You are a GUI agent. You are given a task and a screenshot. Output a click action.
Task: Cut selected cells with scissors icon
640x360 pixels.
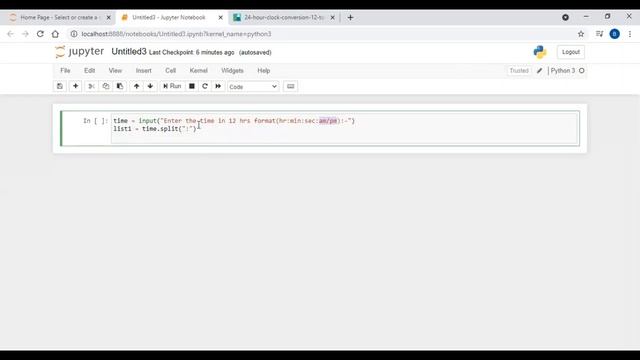[91, 86]
